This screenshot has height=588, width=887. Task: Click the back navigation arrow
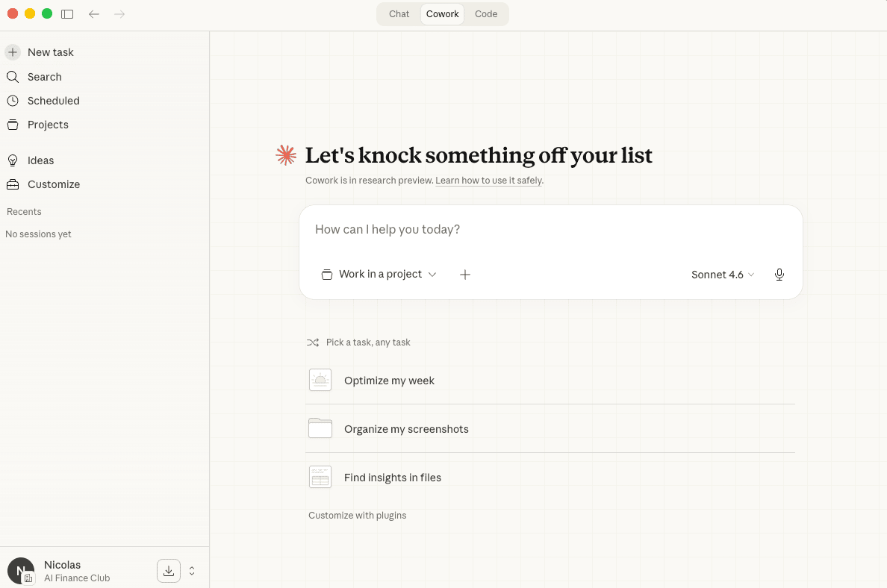coord(94,14)
